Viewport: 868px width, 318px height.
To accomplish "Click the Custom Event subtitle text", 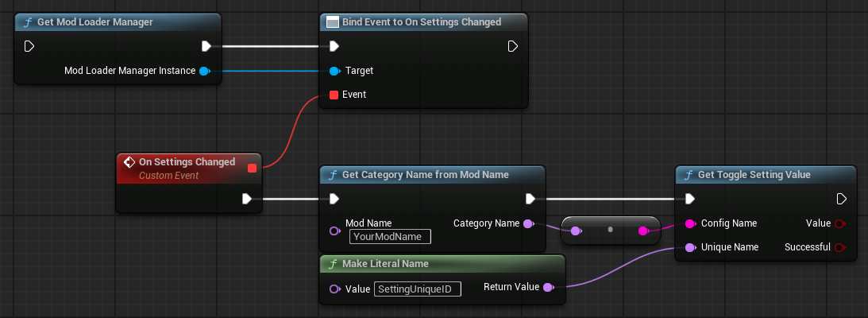I will 169,176.
